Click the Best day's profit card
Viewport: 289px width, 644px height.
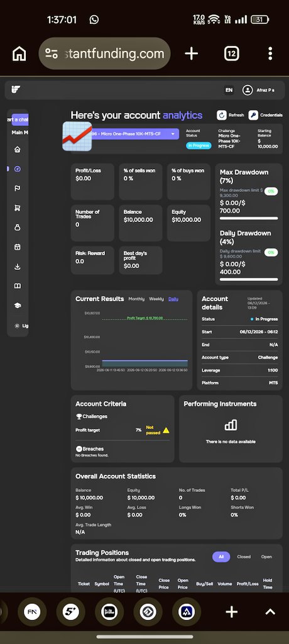point(140,260)
